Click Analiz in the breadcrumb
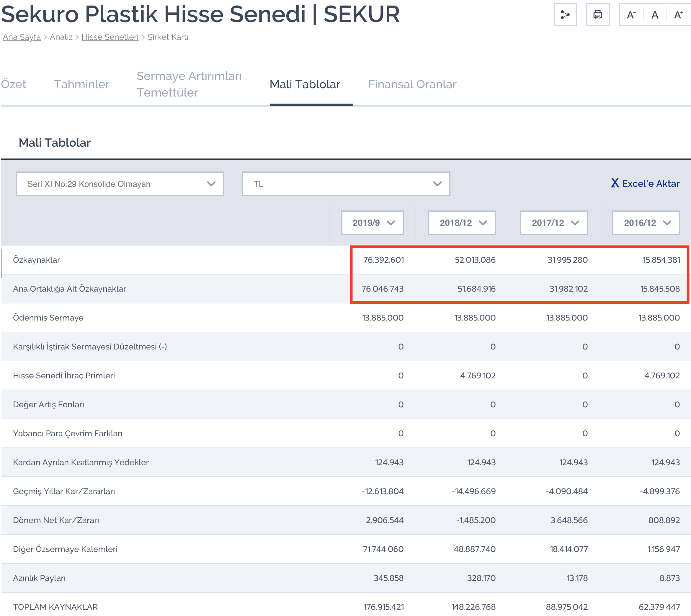The width and height of the screenshot is (691, 616). coord(61,37)
